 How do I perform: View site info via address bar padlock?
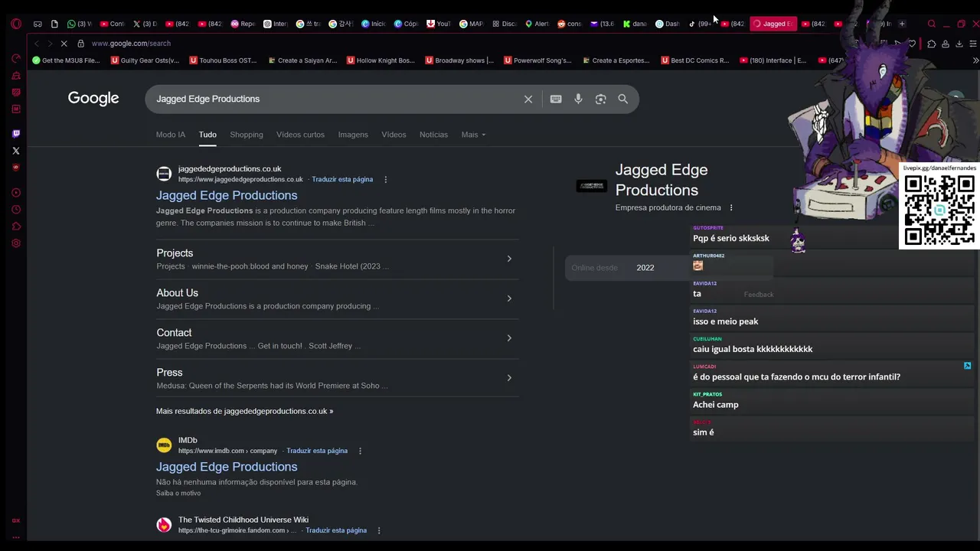pyautogui.click(x=80, y=44)
